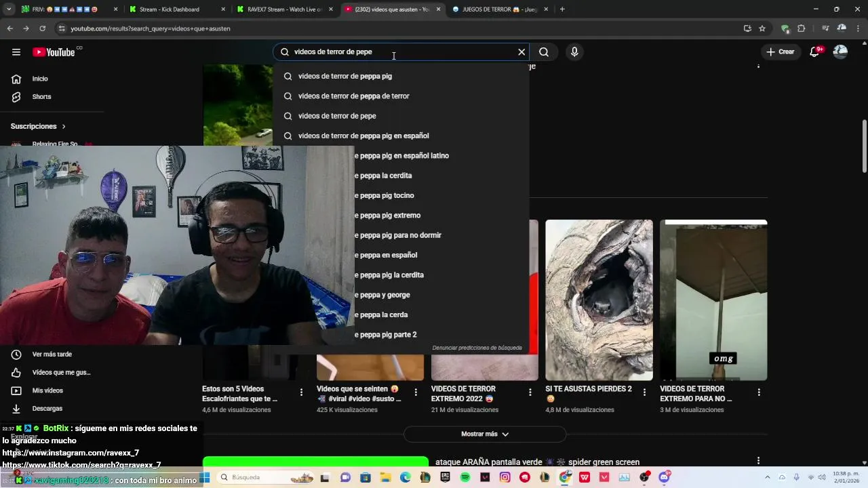This screenshot has width=868, height=488.
Task: Open the YouTube hamburger guide menu
Action: 16,52
